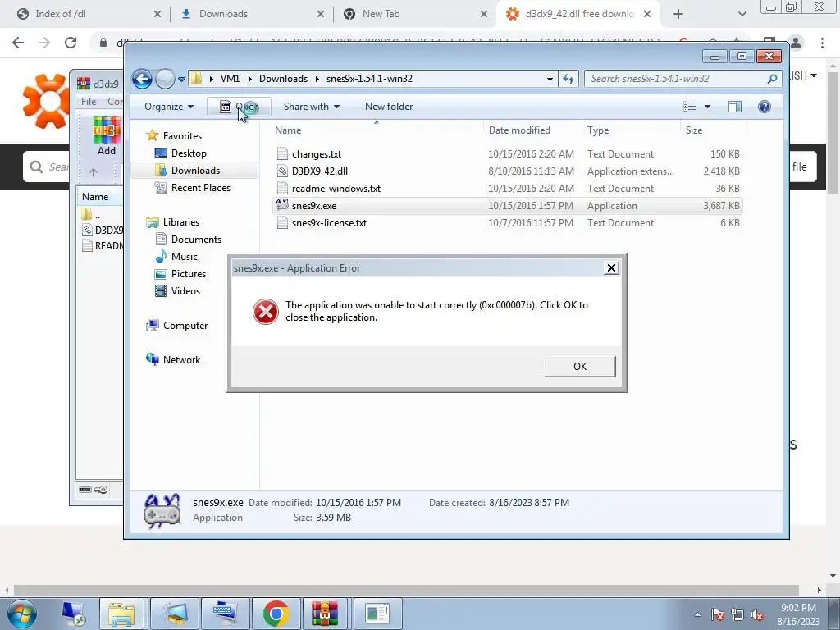Open Videos library

(185, 291)
